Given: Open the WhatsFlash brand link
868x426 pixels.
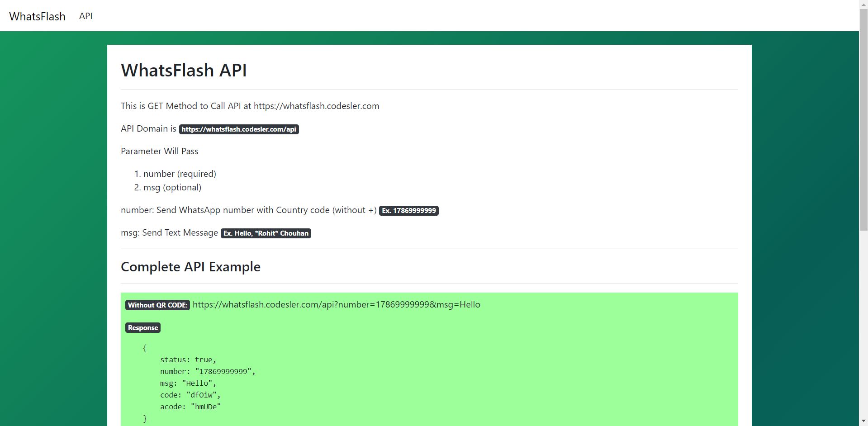Looking at the screenshot, I should 37,16.
